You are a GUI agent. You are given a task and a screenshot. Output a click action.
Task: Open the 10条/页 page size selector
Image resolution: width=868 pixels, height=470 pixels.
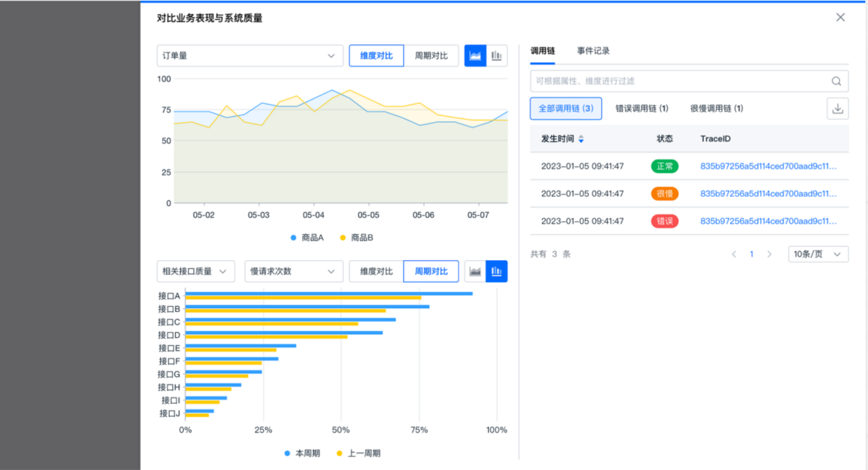click(x=818, y=255)
